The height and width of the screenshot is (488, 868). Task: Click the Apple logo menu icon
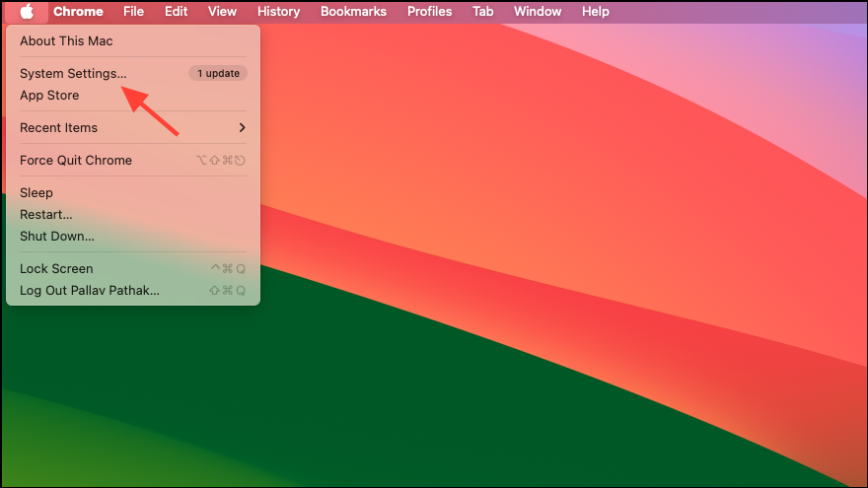click(x=27, y=11)
